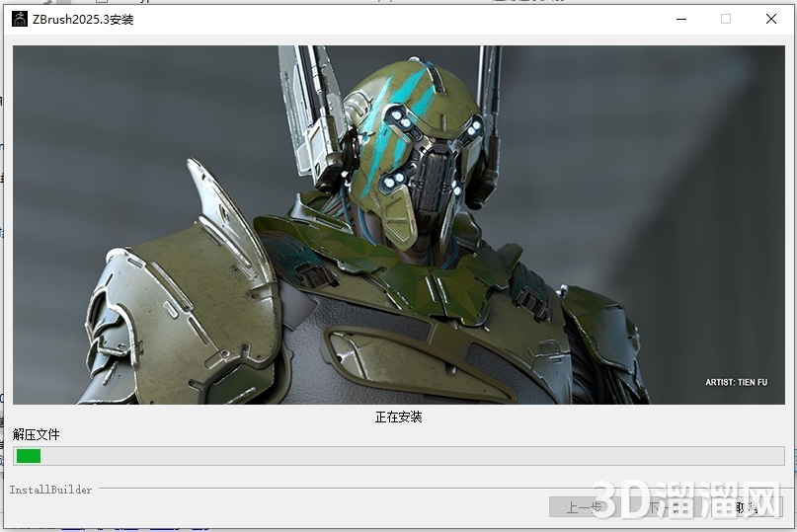
Task: Click the 取消 (Cancel) button
Action: [747, 507]
